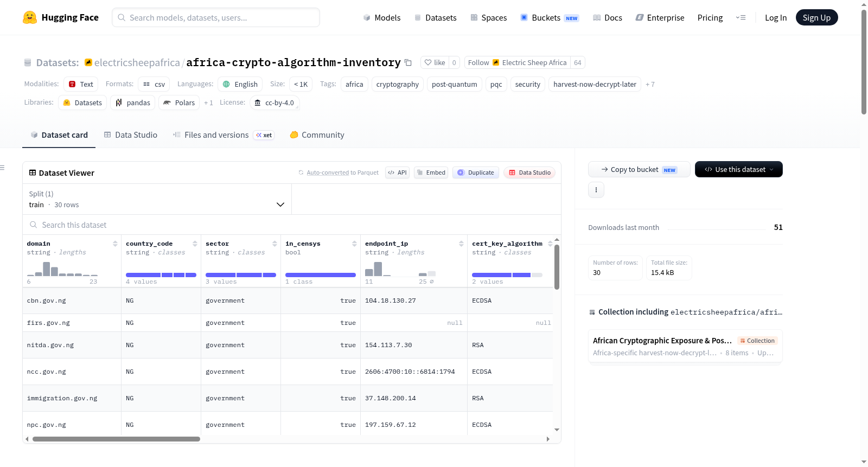Click the Datasets stack icon in breadcrumb
This screenshot has height=467, width=868.
click(x=28, y=63)
